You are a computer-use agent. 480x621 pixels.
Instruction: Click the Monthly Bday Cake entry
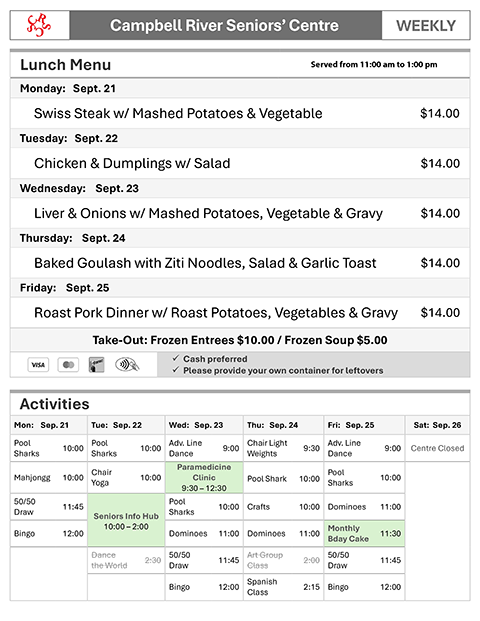[364, 533]
